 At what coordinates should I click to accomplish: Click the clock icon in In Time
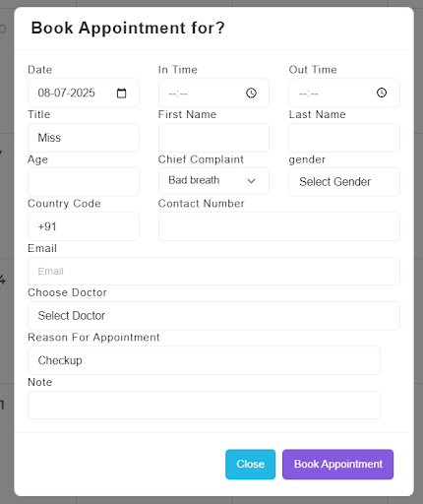click(x=251, y=94)
